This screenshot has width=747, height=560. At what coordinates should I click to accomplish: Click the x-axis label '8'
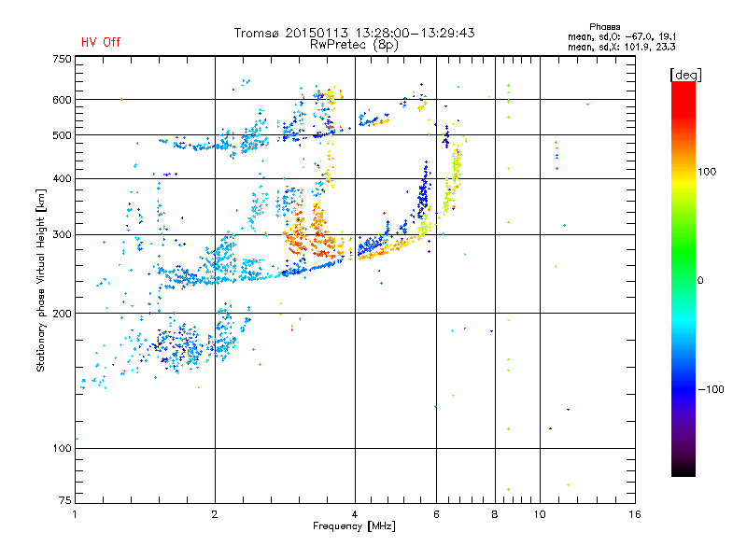(x=495, y=514)
